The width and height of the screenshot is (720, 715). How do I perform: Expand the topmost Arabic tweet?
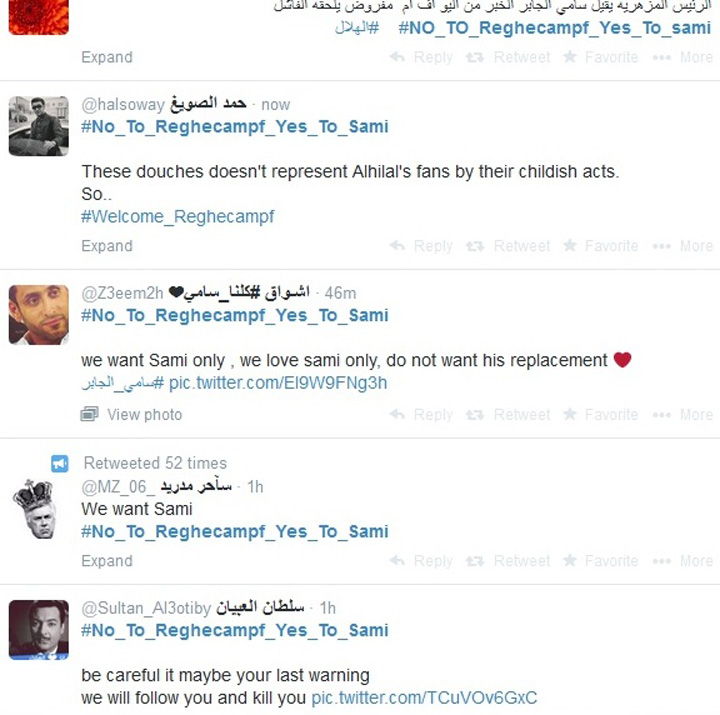(107, 57)
